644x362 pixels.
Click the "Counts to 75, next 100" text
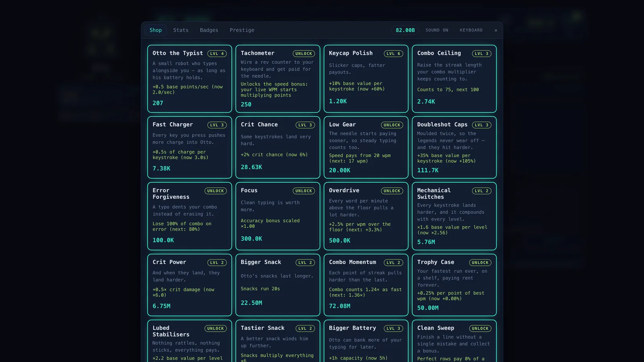click(x=448, y=90)
